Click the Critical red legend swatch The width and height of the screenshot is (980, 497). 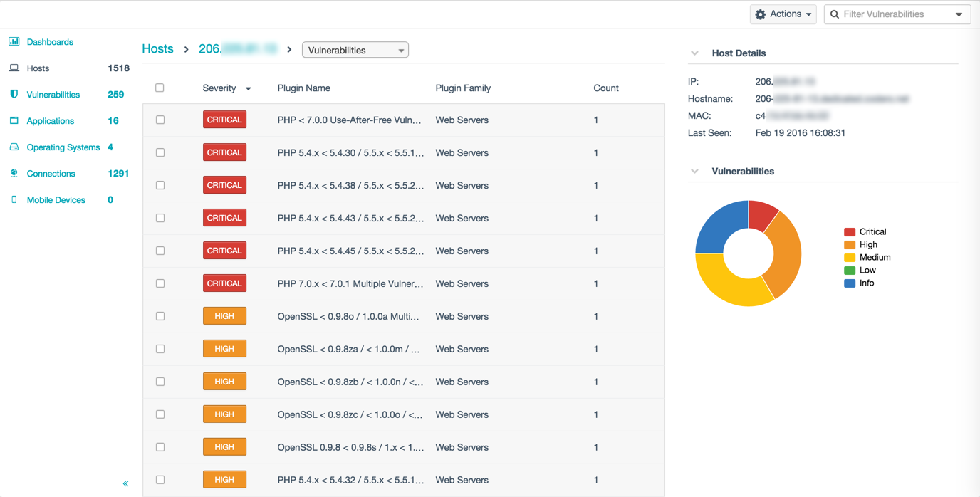[x=849, y=232]
